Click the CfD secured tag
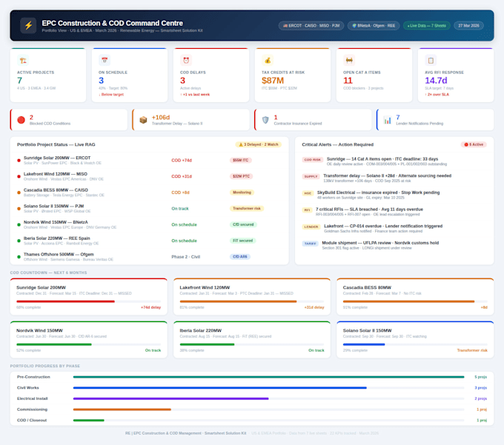504x445 pixels. click(243, 224)
